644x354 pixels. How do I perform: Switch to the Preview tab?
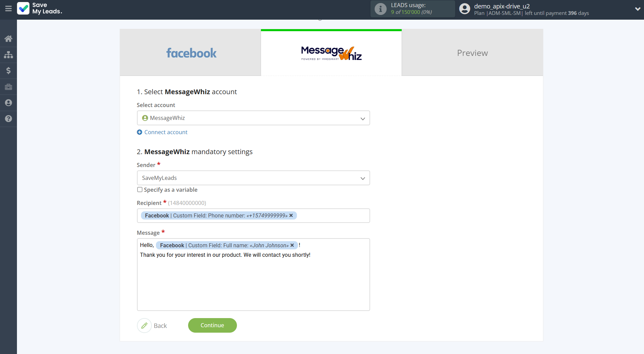coord(472,53)
